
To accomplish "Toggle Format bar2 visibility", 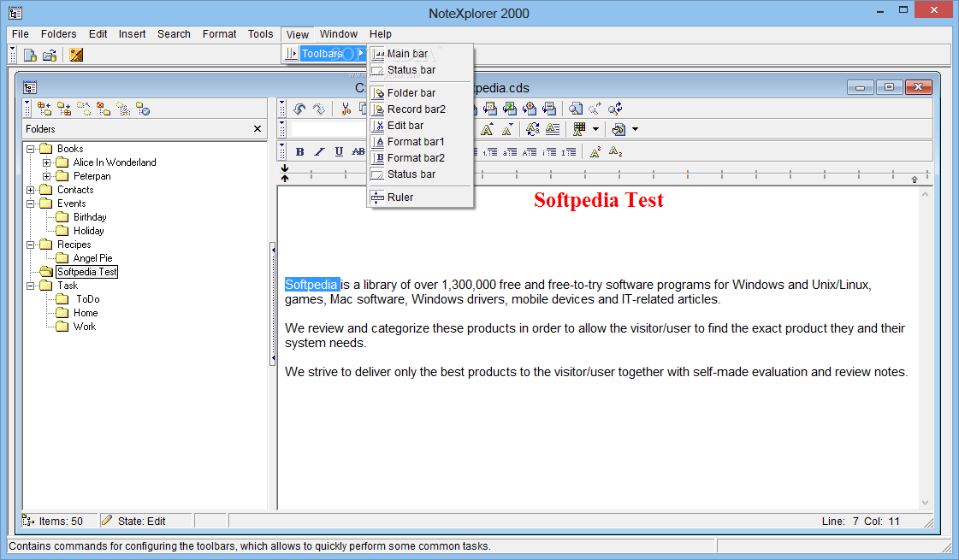I will (420, 157).
